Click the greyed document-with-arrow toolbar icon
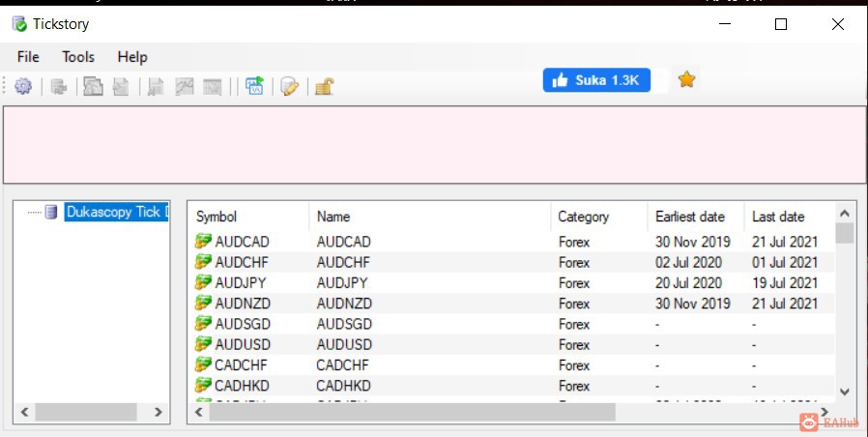Screen dimensions: 868x437 pos(156,87)
